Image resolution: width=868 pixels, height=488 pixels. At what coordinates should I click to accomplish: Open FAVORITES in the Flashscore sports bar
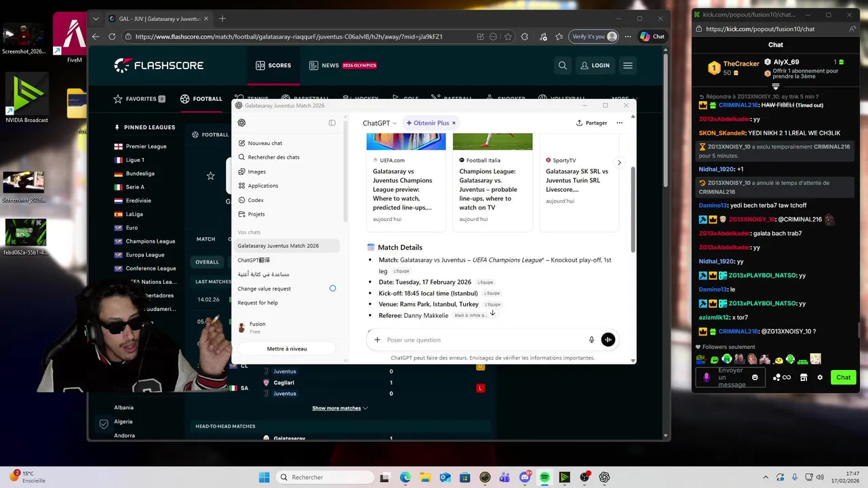pos(139,99)
